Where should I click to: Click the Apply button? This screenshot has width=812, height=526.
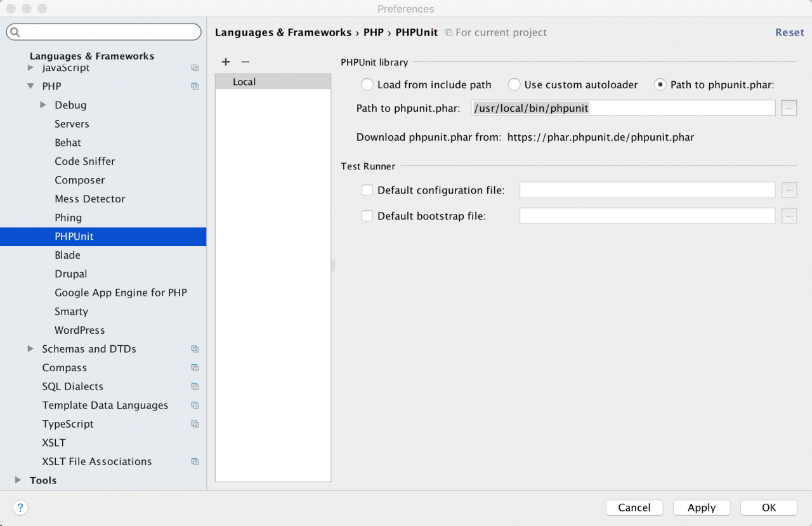[x=702, y=508]
